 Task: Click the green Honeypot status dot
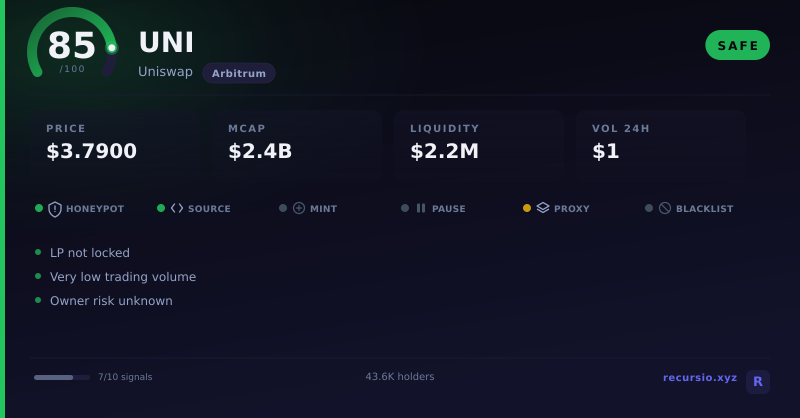point(39,208)
